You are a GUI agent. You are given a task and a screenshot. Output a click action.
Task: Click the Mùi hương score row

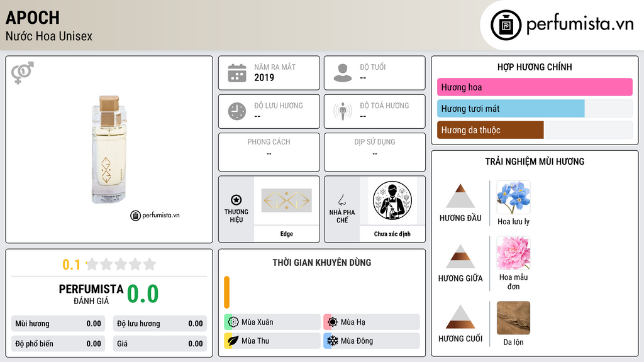(x=58, y=324)
